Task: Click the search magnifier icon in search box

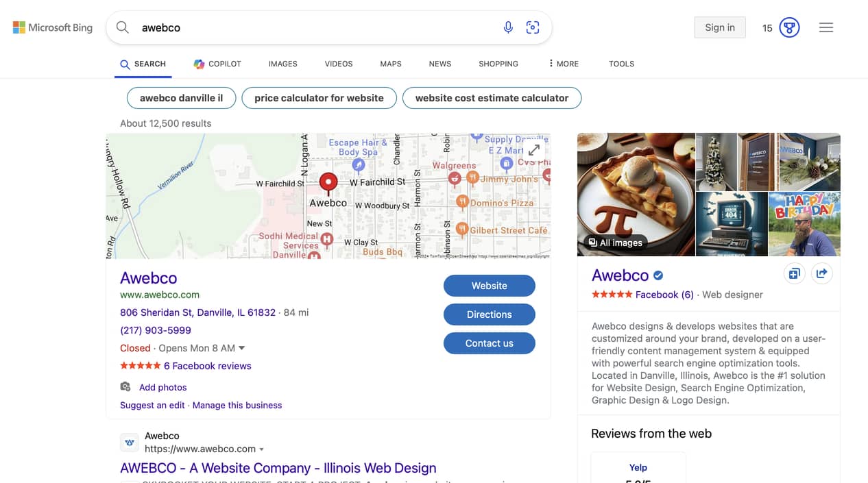Action: pos(123,27)
